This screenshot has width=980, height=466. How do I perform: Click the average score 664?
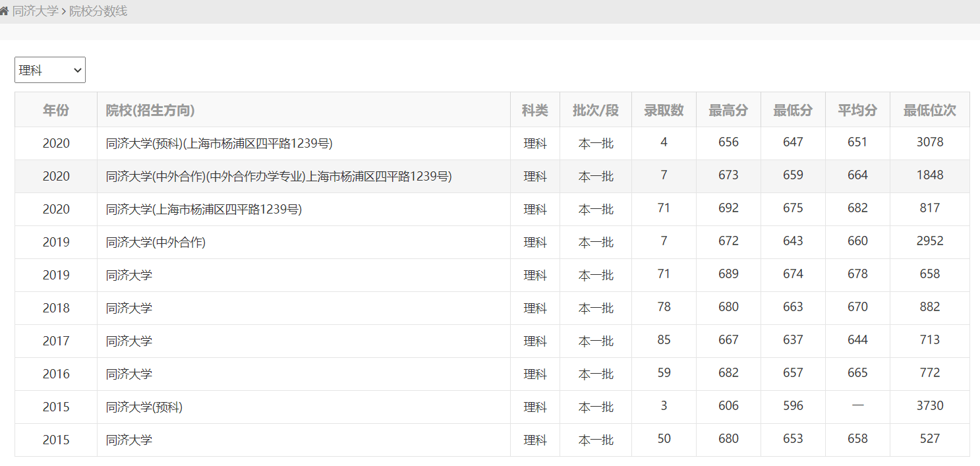click(x=857, y=175)
